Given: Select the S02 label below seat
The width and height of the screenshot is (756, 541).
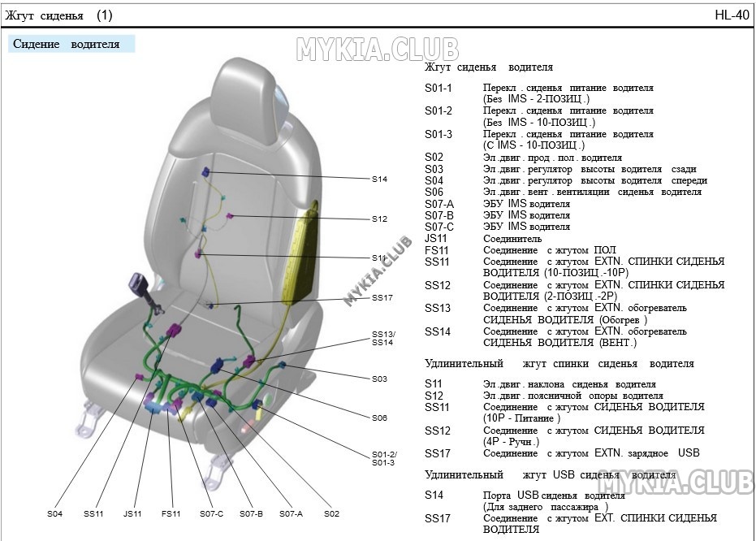Looking at the screenshot, I should (x=331, y=514).
